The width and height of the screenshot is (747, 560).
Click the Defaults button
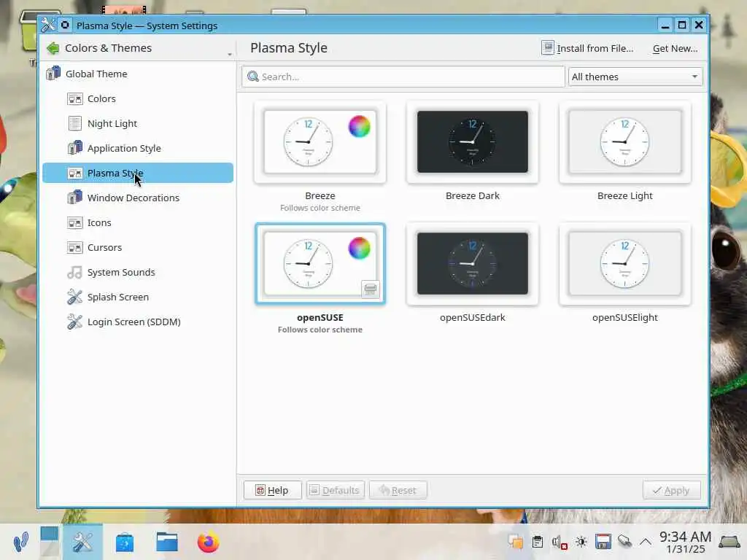pos(336,490)
